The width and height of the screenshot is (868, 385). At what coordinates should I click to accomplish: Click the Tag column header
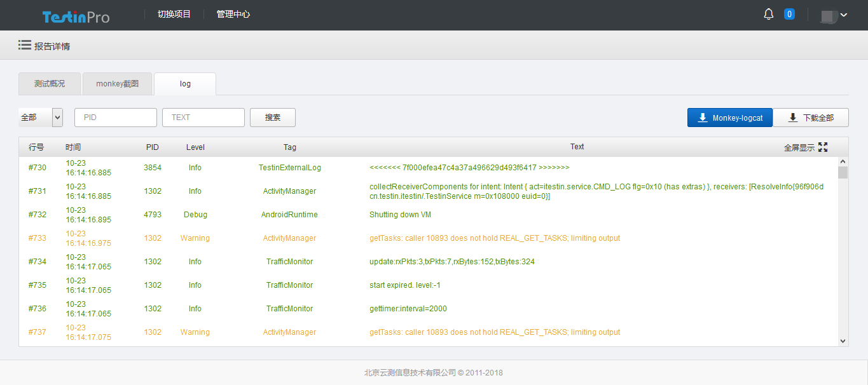tap(290, 147)
